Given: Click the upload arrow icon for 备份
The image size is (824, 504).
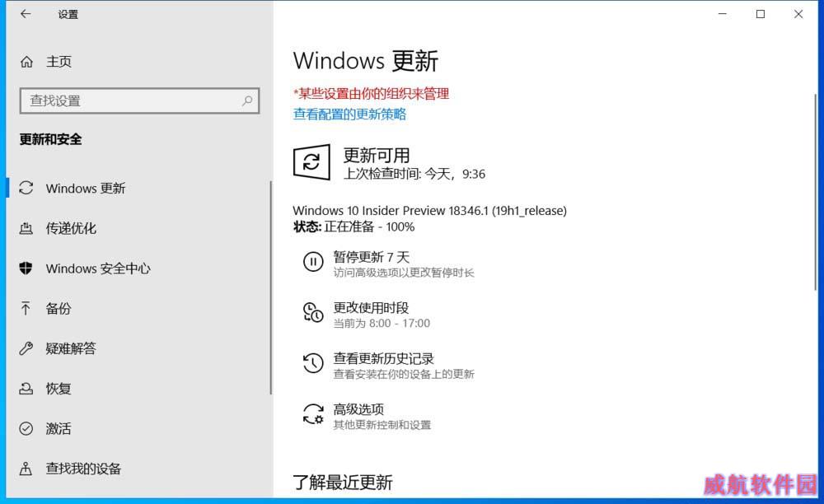Looking at the screenshot, I should pyautogui.click(x=26, y=308).
